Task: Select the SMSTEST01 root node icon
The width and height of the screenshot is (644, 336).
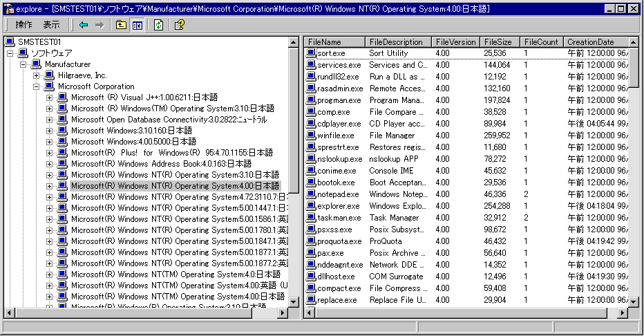Action: click(10, 42)
